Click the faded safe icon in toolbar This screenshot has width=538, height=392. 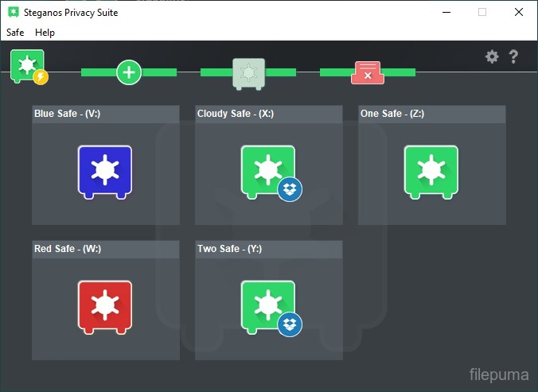pos(248,72)
